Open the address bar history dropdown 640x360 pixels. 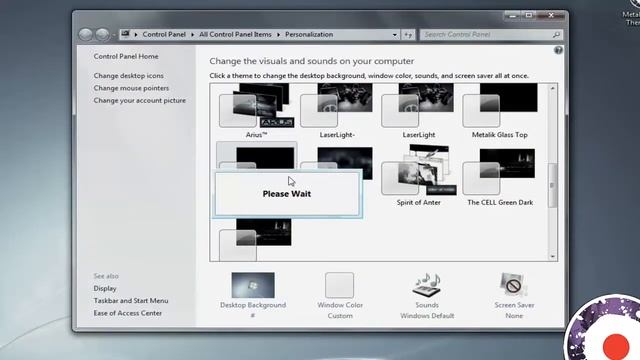[x=394, y=35]
